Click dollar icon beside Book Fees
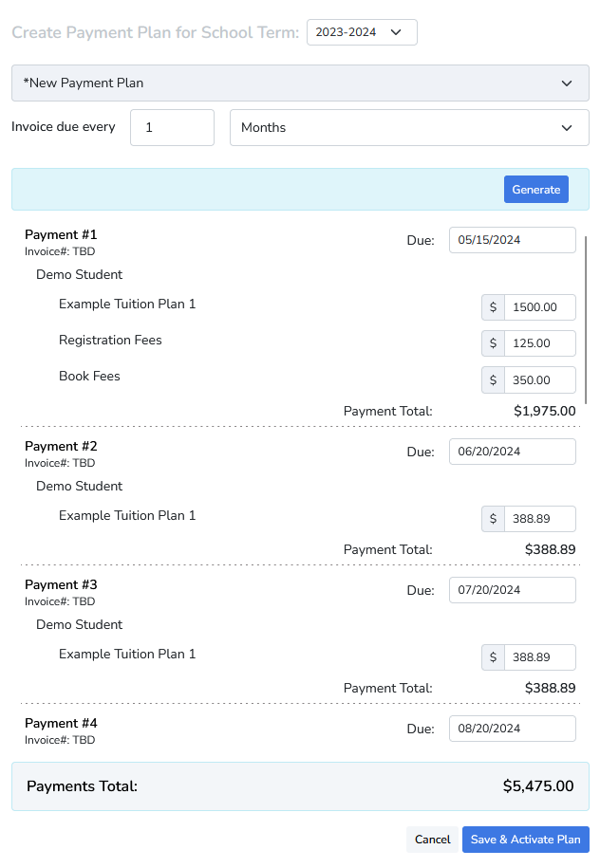 [493, 379]
